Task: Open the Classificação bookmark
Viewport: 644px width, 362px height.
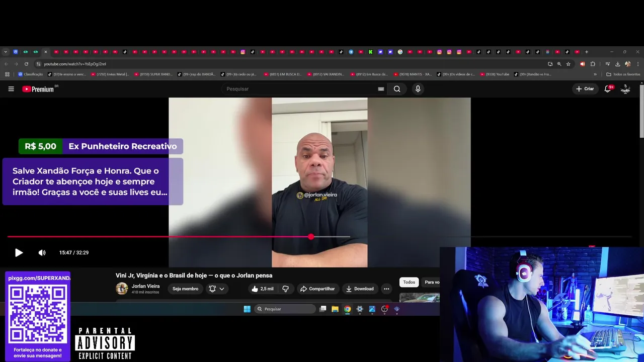Action: tap(30, 74)
